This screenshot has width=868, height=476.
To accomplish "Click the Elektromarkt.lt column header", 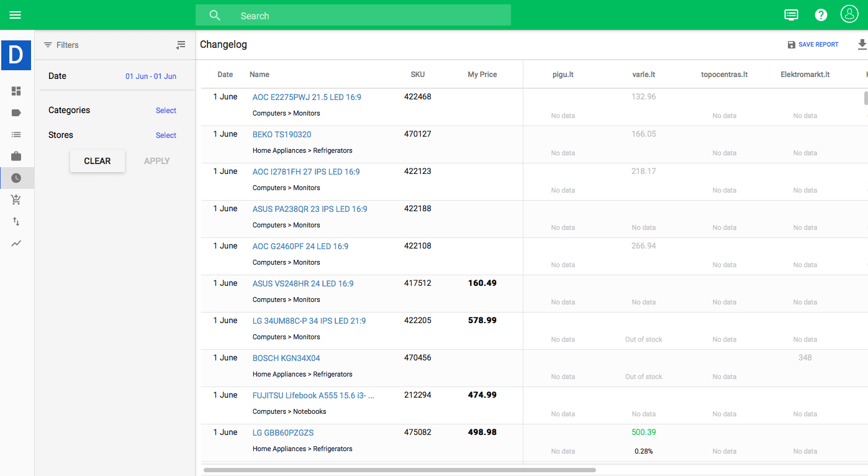I will coord(805,75).
